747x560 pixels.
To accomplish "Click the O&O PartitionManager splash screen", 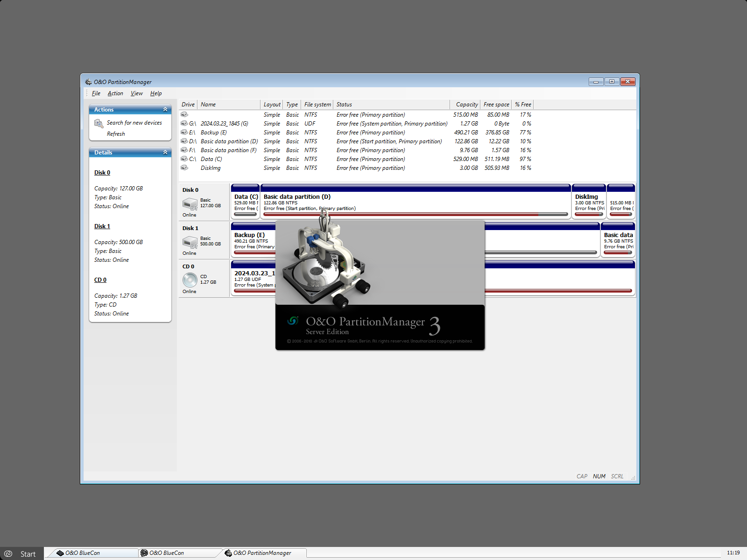I will pyautogui.click(x=380, y=285).
